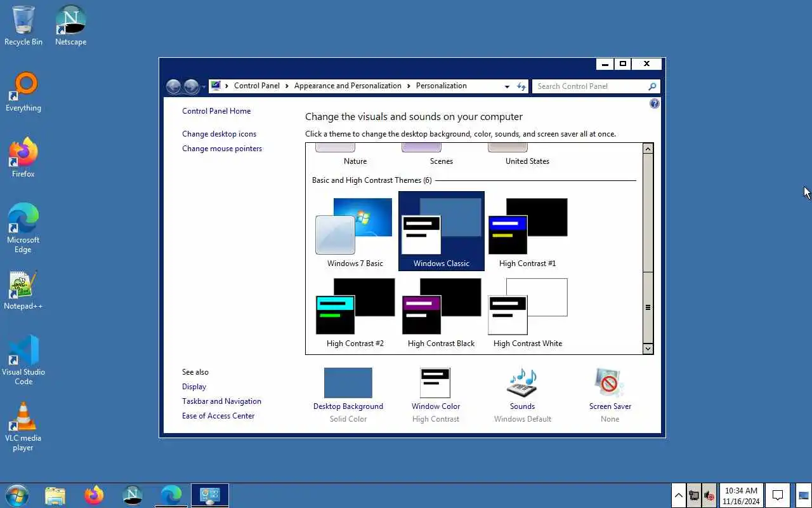Expand the arrow after Control Panel breadcrumb
The width and height of the screenshot is (812, 508).
point(287,86)
